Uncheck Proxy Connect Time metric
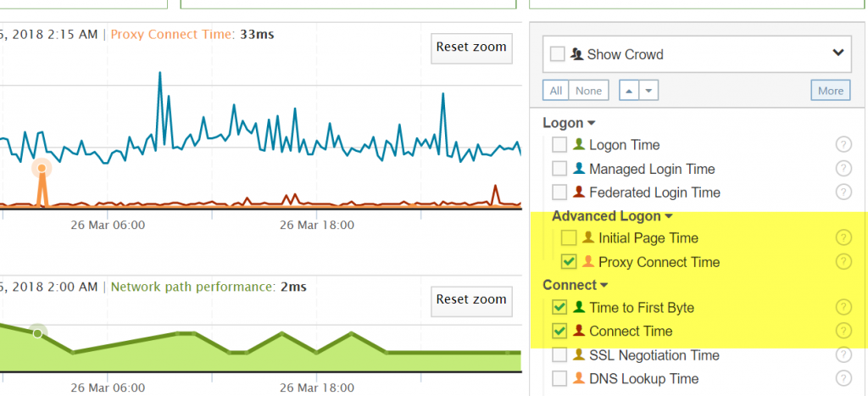 pos(569,261)
